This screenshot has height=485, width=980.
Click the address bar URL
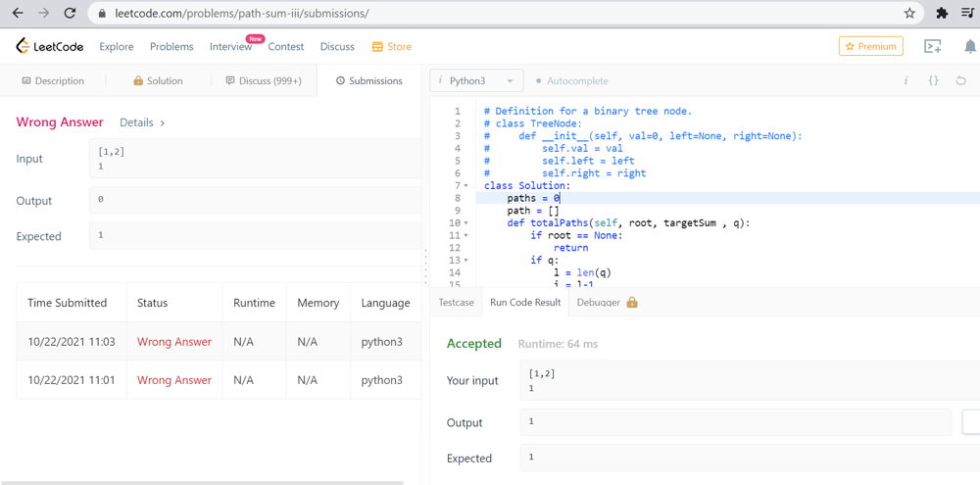[x=242, y=13]
